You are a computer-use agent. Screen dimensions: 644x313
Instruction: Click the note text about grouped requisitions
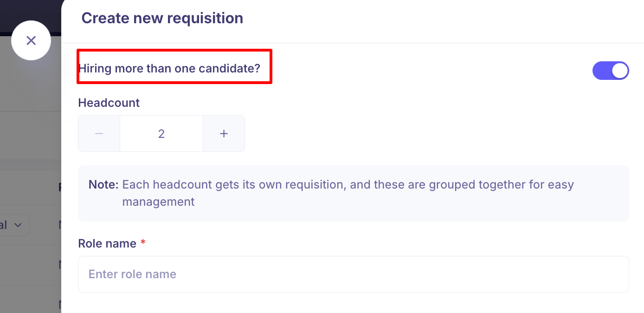(348, 184)
